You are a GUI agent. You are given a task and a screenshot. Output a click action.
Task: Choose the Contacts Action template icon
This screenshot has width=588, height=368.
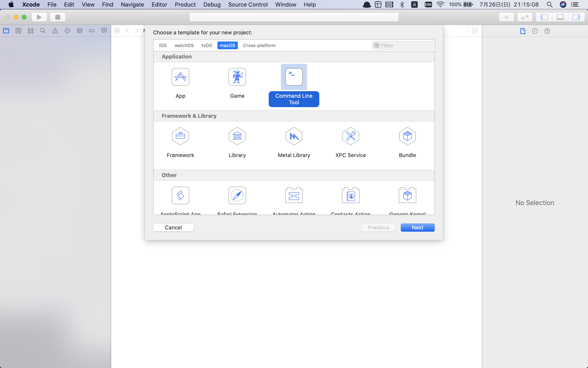tap(351, 195)
